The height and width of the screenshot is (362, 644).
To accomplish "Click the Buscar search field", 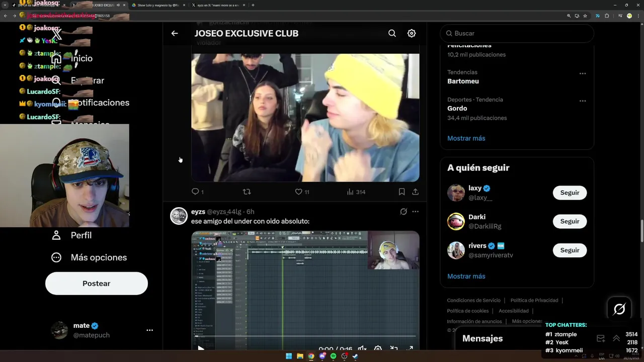I will 517,33.
